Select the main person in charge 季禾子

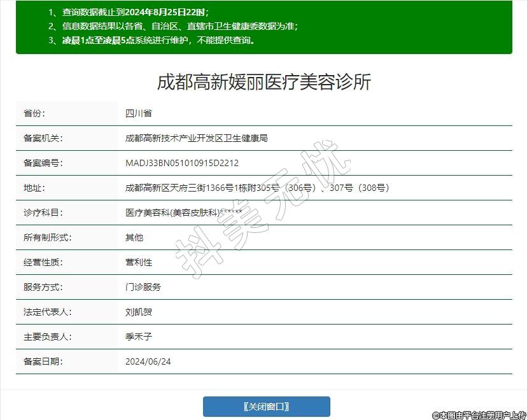(x=139, y=337)
